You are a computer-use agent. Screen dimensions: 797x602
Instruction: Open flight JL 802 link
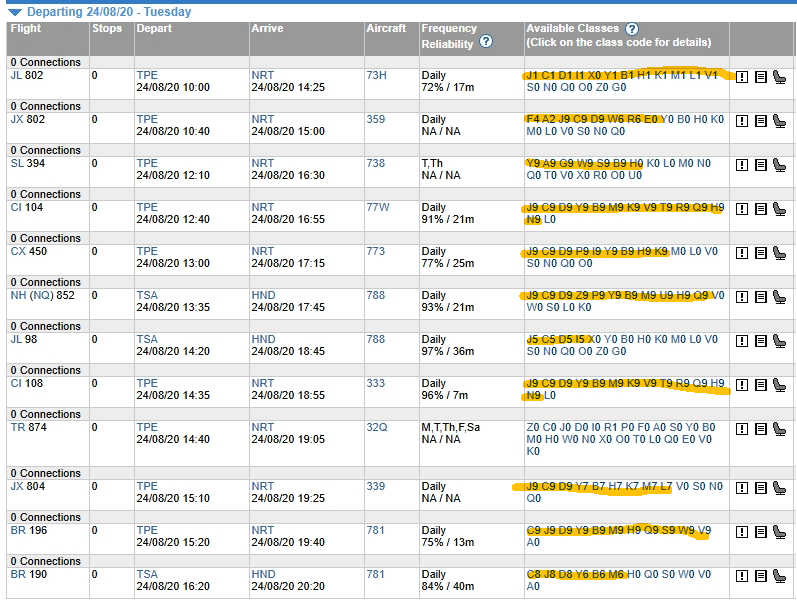[x=27, y=75]
